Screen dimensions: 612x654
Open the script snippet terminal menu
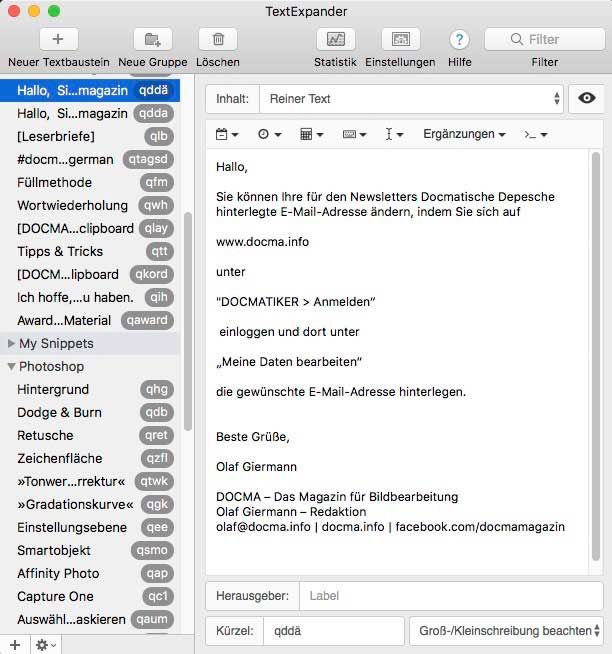point(536,134)
